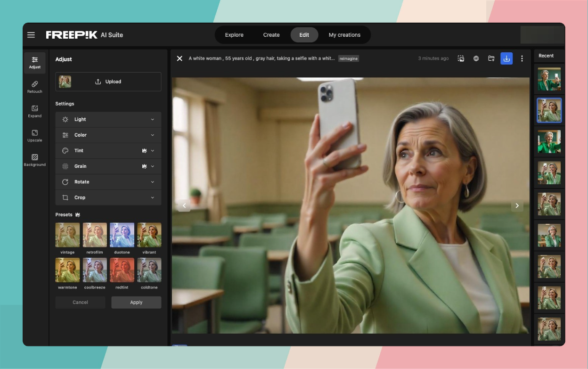Click the Upload button
The image size is (588, 369).
(x=108, y=82)
